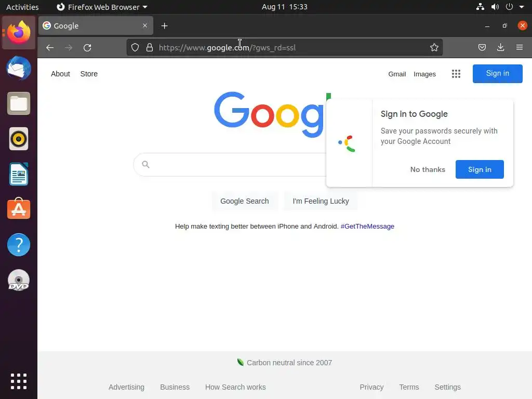Screen dimensions: 532x399
Task: Click Sign in within the popup
Action: point(480,169)
